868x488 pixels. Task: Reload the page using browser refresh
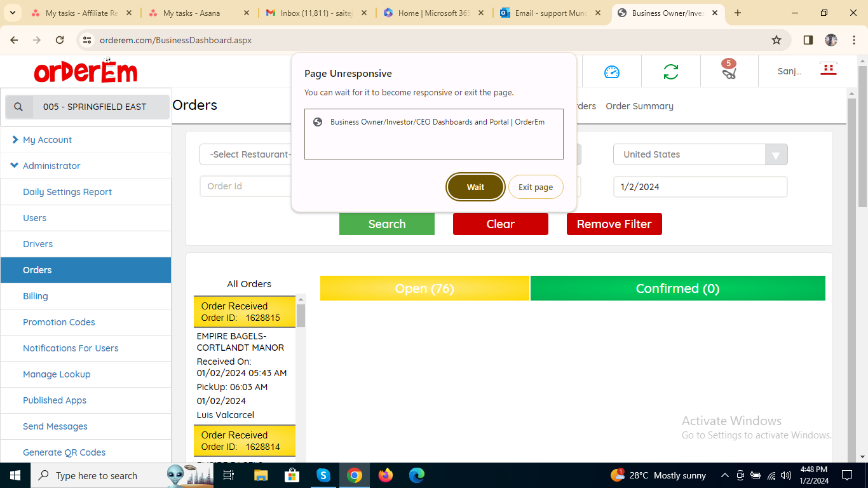click(x=60, y=40)
